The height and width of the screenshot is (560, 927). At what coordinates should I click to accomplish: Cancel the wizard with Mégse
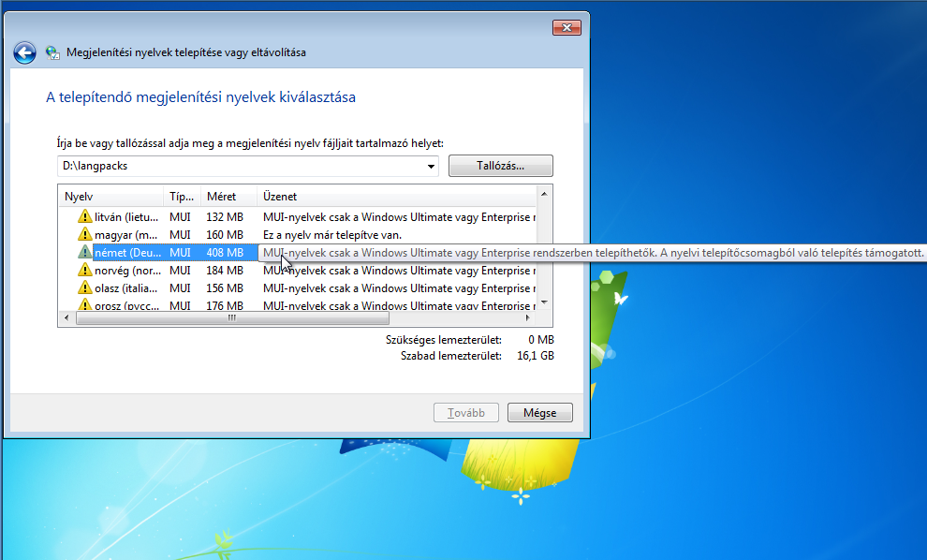(x=539, y=413)
